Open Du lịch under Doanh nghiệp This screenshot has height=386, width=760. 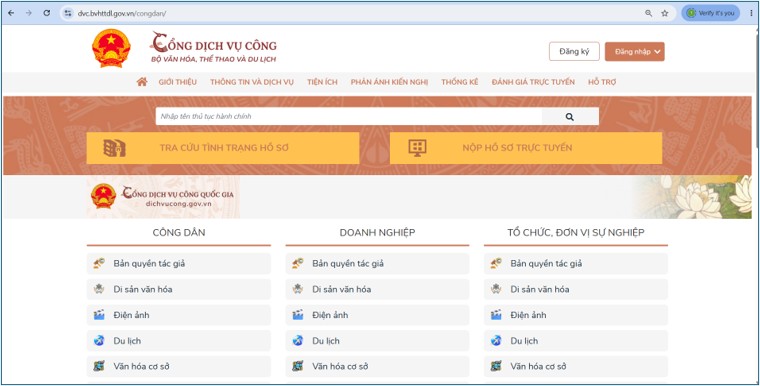coord(377,341)
